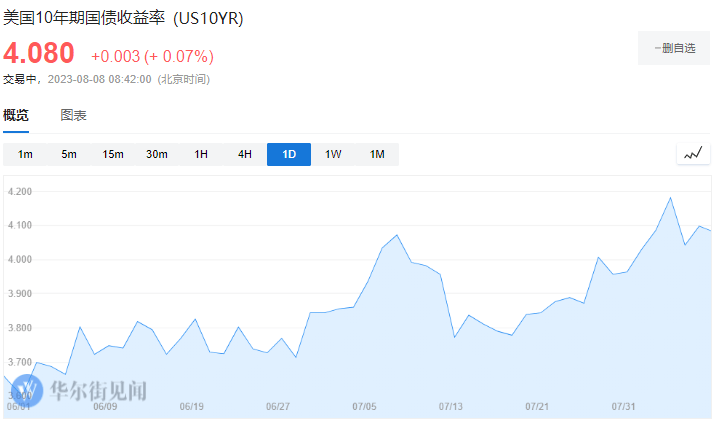Pick the 4H timeframe
Screen dimensions: 727x424
tap(245, 154)
